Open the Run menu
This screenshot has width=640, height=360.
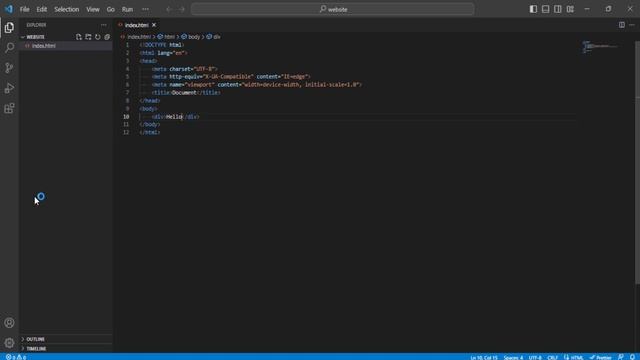(x=127, y=9)
